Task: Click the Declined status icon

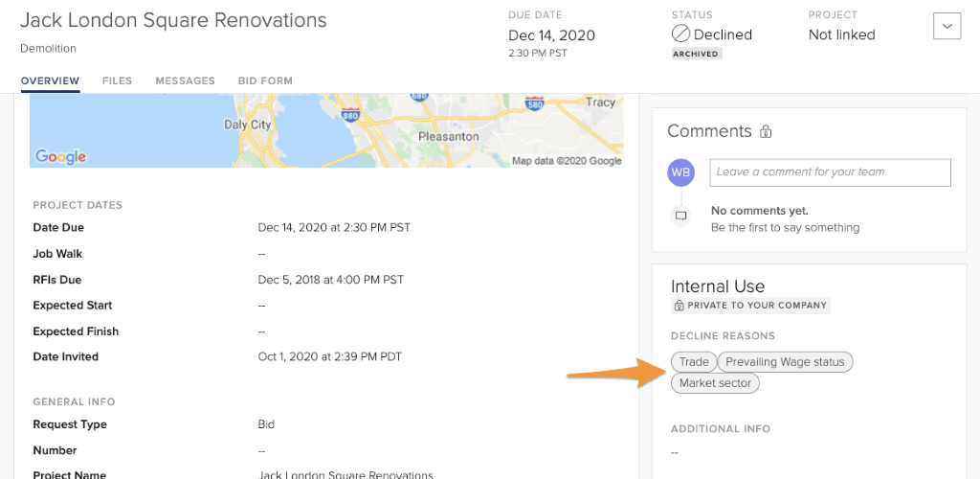Action: point(680,34)
